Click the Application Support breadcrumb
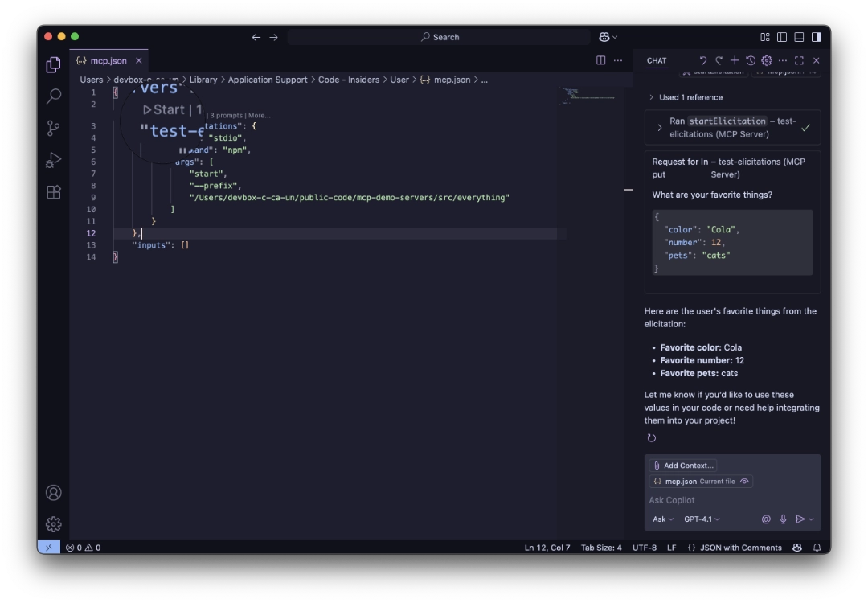 pyautogui.click(x=268, y=80)
